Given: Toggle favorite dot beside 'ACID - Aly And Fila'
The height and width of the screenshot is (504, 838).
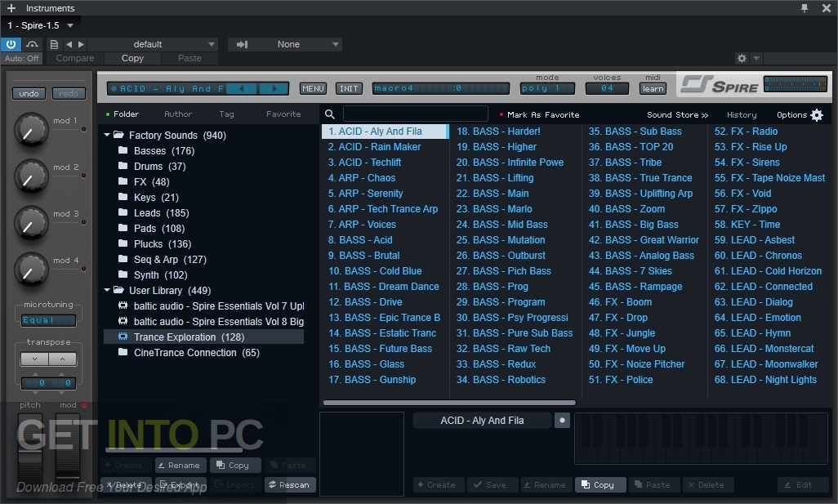Looking at the screenshot, I should click(562, 421).
